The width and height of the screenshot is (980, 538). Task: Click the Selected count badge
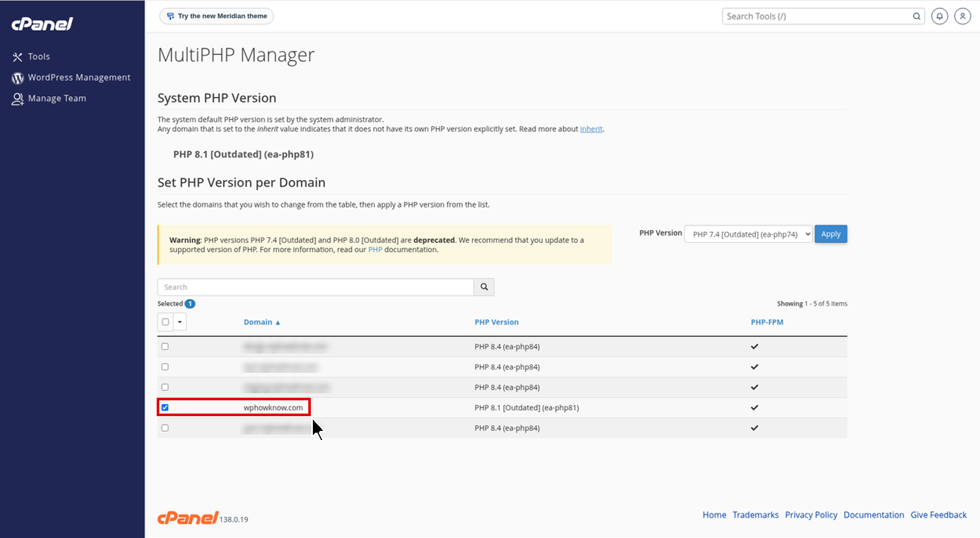(190, 304)
